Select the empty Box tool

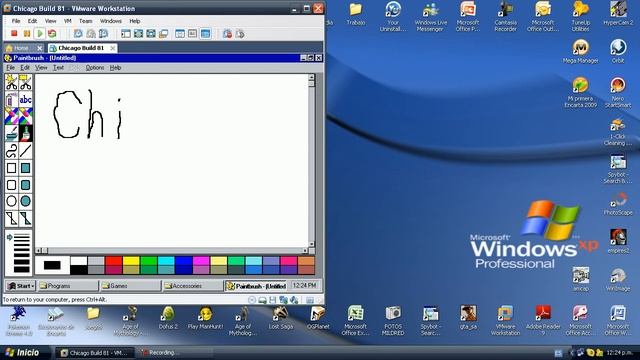tap(11, 168)
